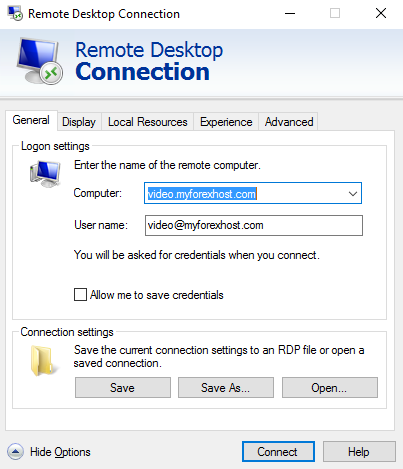Image resolution: width=403 pixels, height=469 pixels.
Task: Click the large monitor banner icon
Action: point(40,61)
